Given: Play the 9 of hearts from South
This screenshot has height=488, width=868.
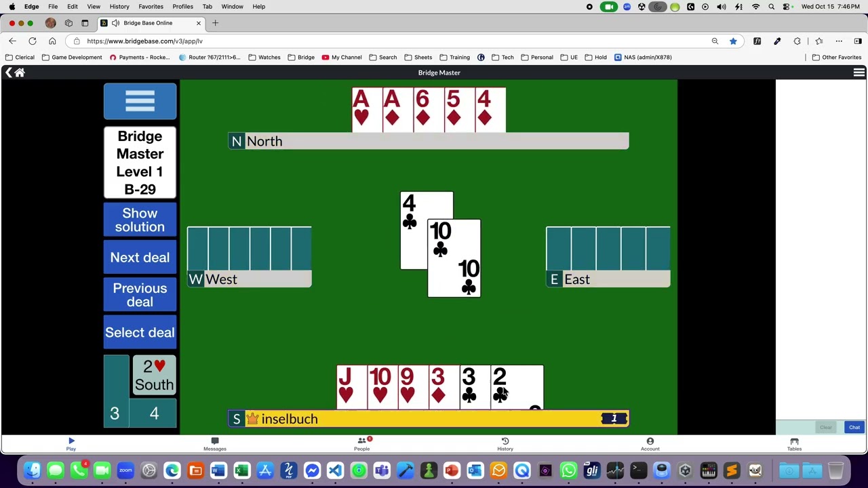Looking at the screenshot, I should pos(413,387).
